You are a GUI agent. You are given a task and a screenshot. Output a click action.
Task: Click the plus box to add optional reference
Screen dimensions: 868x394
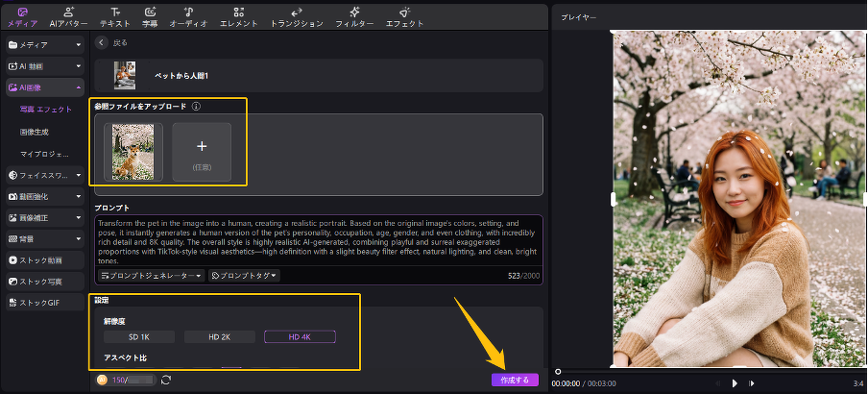click(x=202, y=152)
